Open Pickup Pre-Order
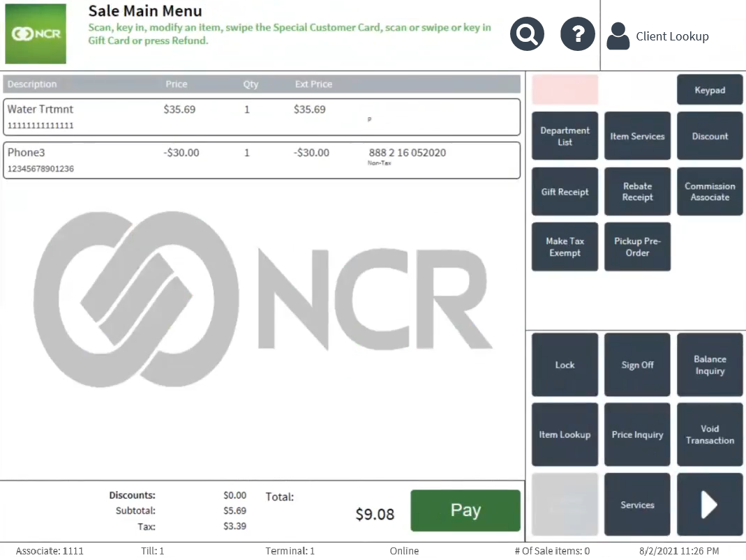Image resolution: width=746 pixels, height=560 pixels. click(x=638, y=247)
